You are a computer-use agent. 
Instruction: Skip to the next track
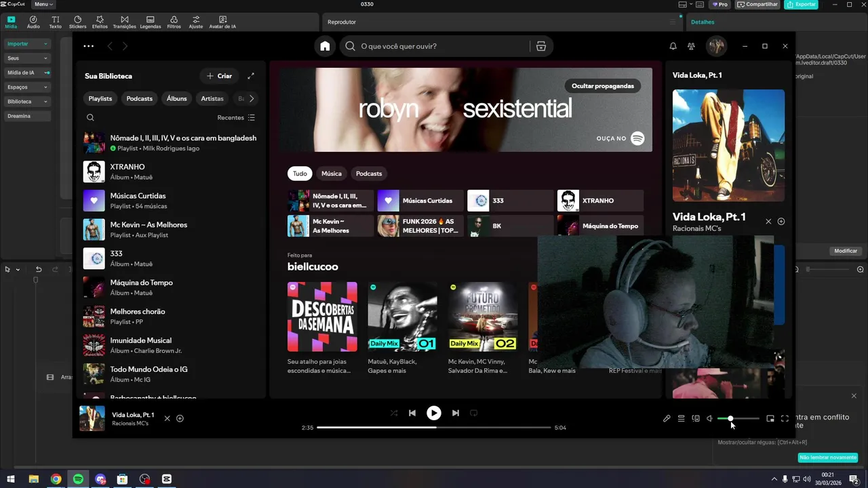click(455, 413)
